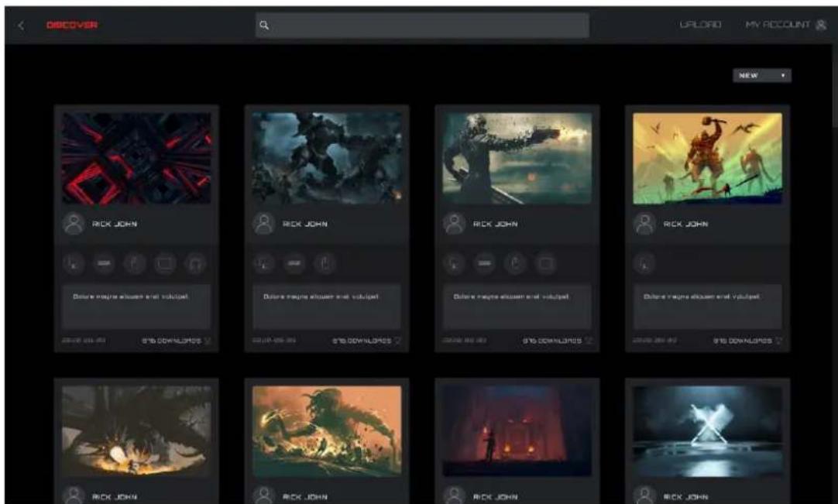Click the download arrow icon on robot battle card
The height and width of the screenshot is (504, 838).
[x=397, y=341]
